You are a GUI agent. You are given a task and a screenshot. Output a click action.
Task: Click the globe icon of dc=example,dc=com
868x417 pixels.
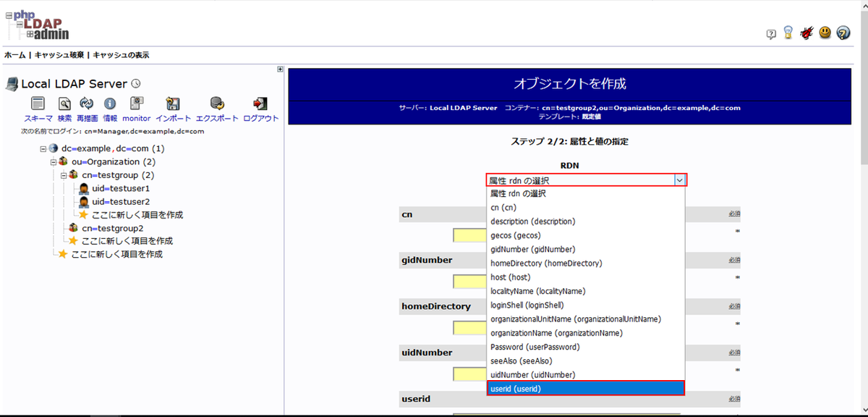point(54,148)
